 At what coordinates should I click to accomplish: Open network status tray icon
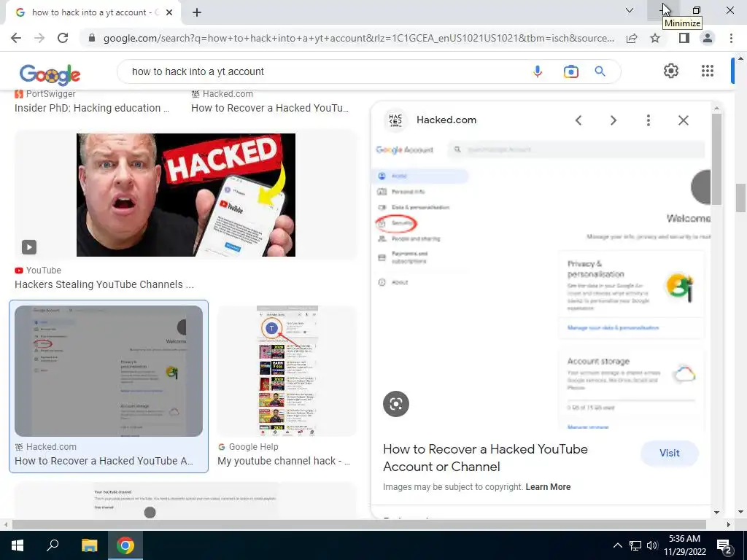pyautogui.click(x=635, y=545)
